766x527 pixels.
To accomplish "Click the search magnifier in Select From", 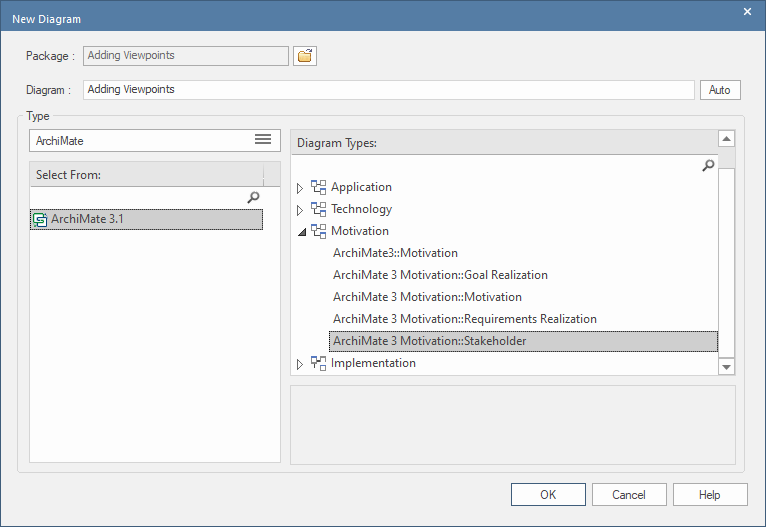I will (x=253, y=197).
